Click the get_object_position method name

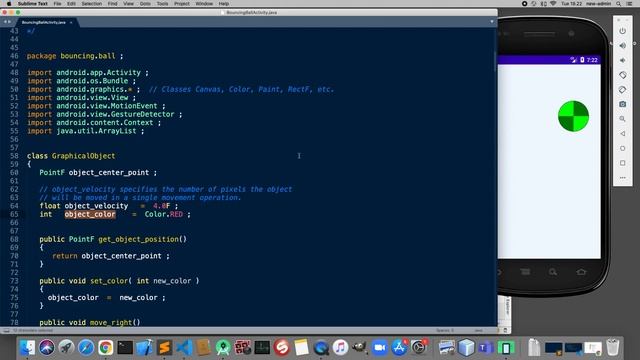pos(138,239)
